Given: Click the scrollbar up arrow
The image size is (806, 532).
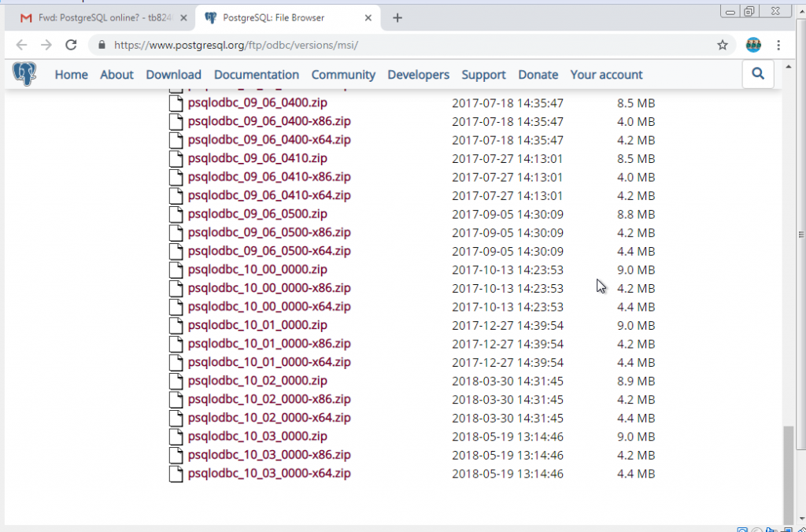Looking at the screenshot, I should pos(789,67).
